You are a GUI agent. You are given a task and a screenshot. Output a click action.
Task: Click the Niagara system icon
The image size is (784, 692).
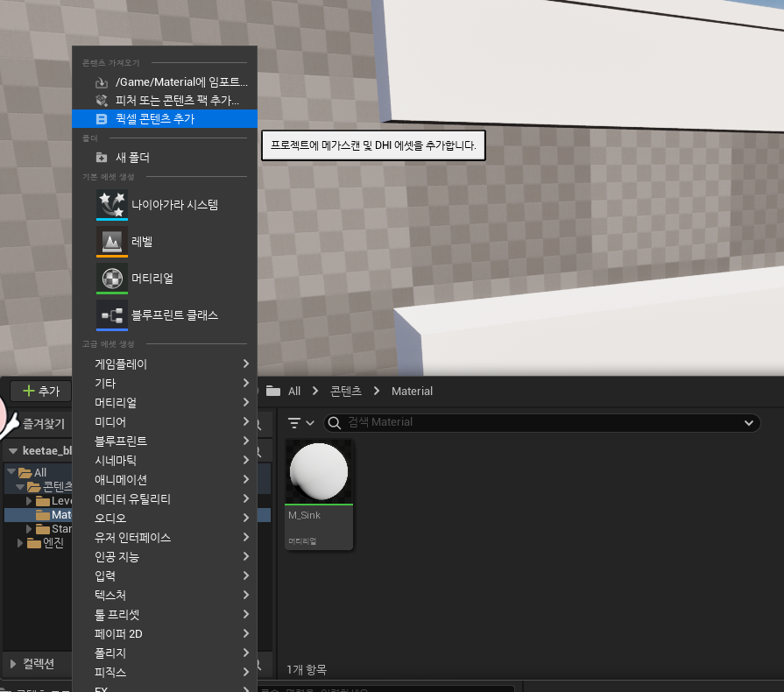(x=112, y=204)
